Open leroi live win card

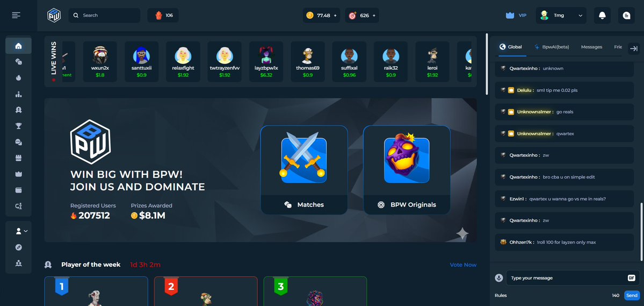pyautogui.click(x=432, y=61)
